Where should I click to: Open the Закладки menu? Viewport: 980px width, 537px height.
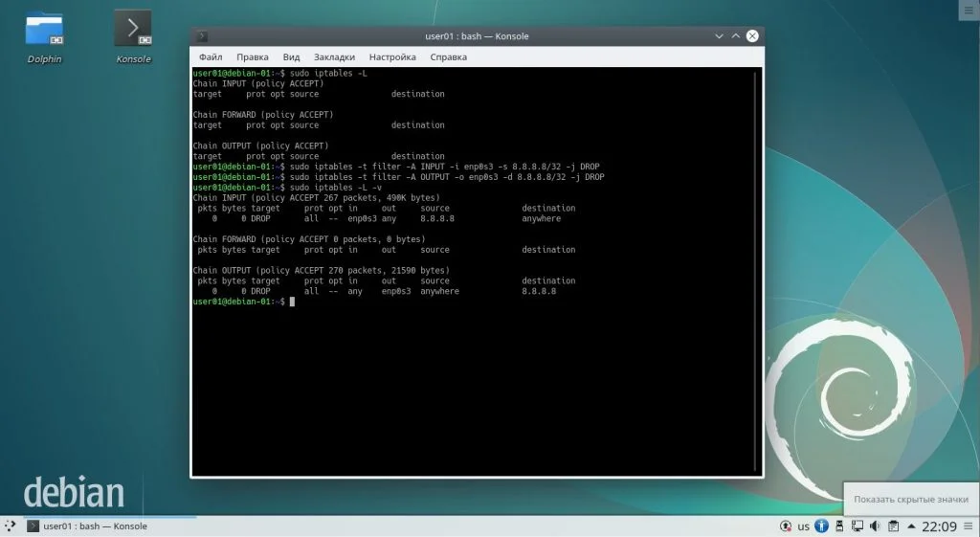[x=334, y=56]
